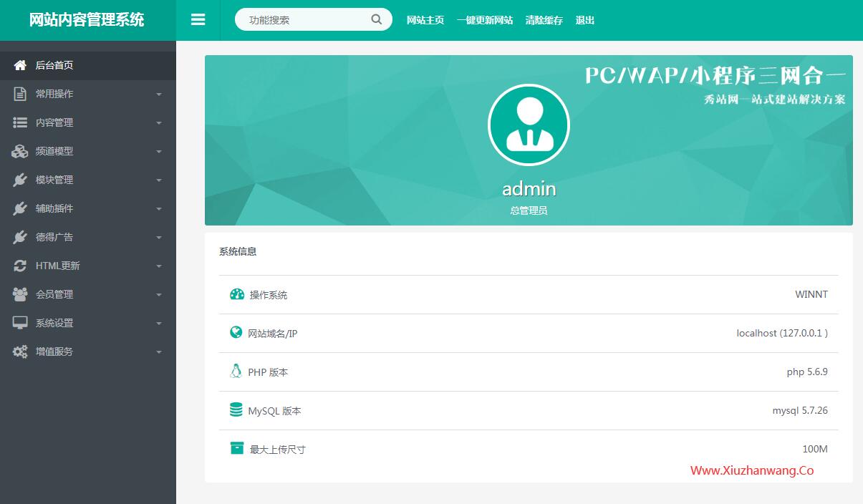Click the magnifier search icon
Viewport: 863px width, 504px height.
click(x=377, y=20)
